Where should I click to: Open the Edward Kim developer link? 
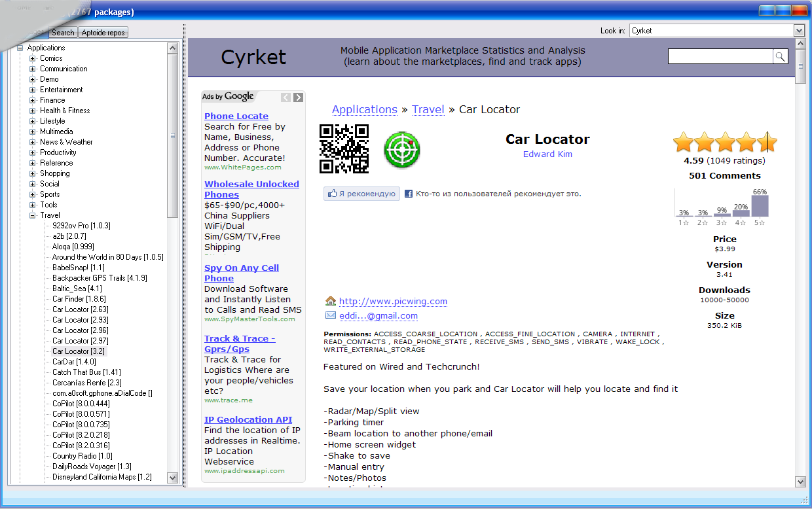(547, 154)
